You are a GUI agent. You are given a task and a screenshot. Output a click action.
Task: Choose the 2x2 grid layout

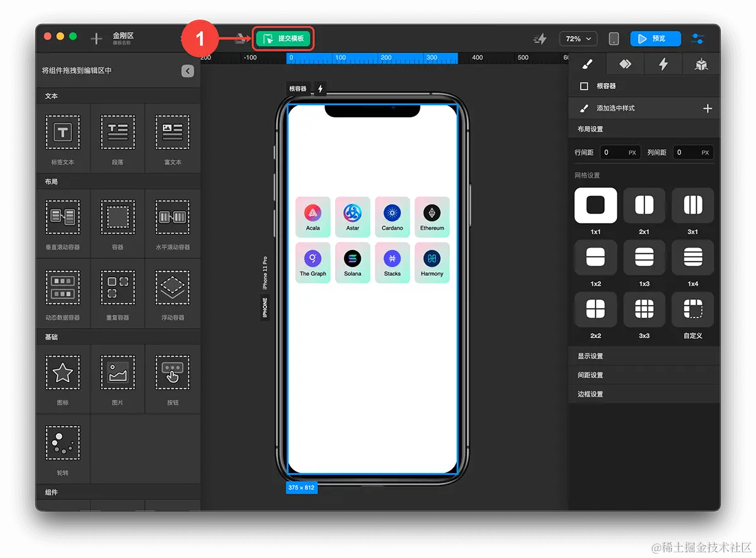tap(595, 309)
